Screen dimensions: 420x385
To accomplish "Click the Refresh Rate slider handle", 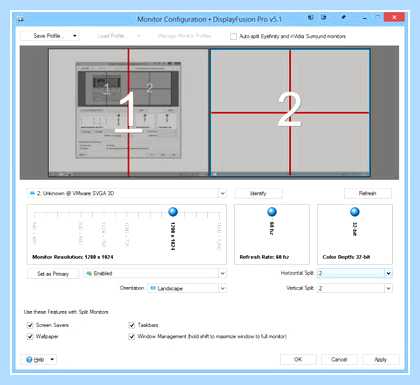I will (x=272, y=212).
